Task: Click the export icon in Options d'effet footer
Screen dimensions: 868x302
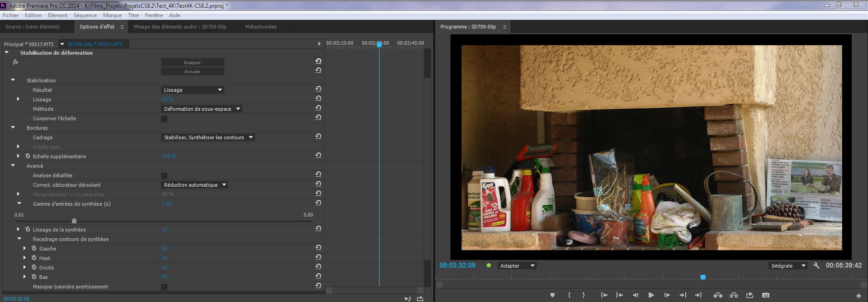Action: point(420,298)
